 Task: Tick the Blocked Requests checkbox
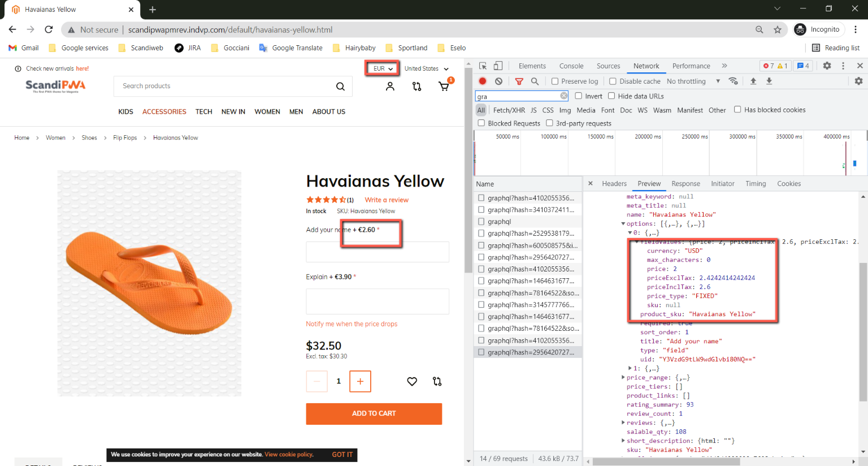tap(481, 123)
